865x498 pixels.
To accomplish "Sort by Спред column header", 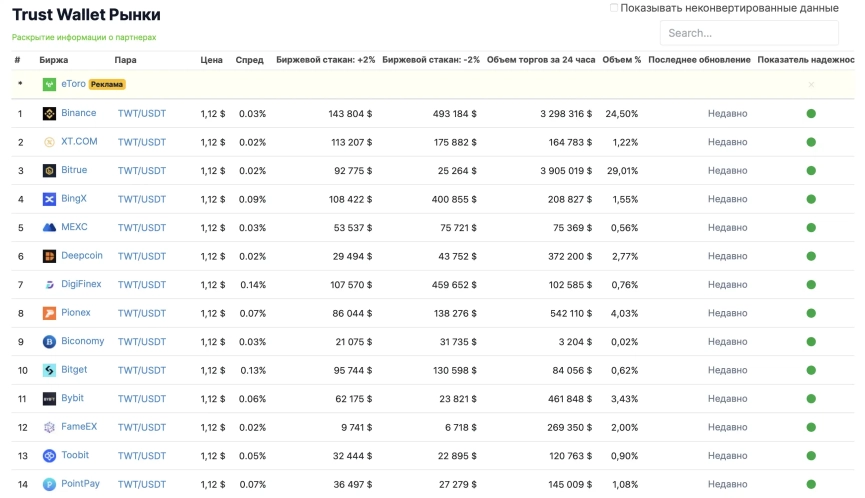I will (x=249, y=60).
